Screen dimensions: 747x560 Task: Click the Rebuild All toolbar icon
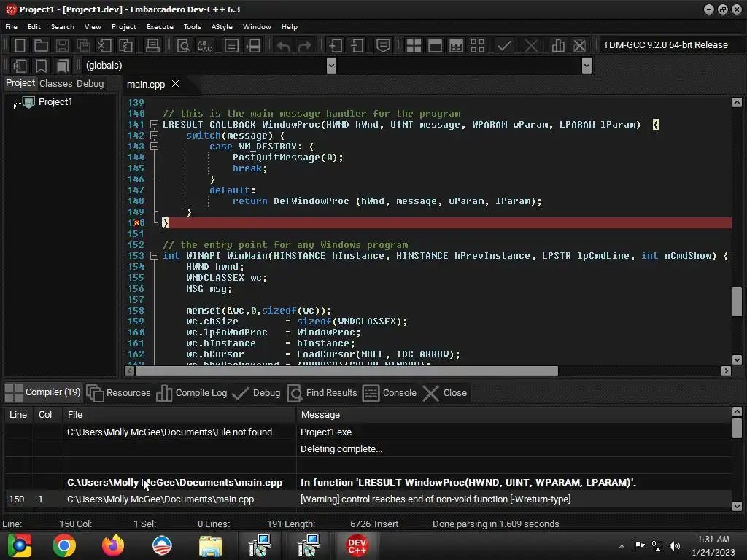477,46
